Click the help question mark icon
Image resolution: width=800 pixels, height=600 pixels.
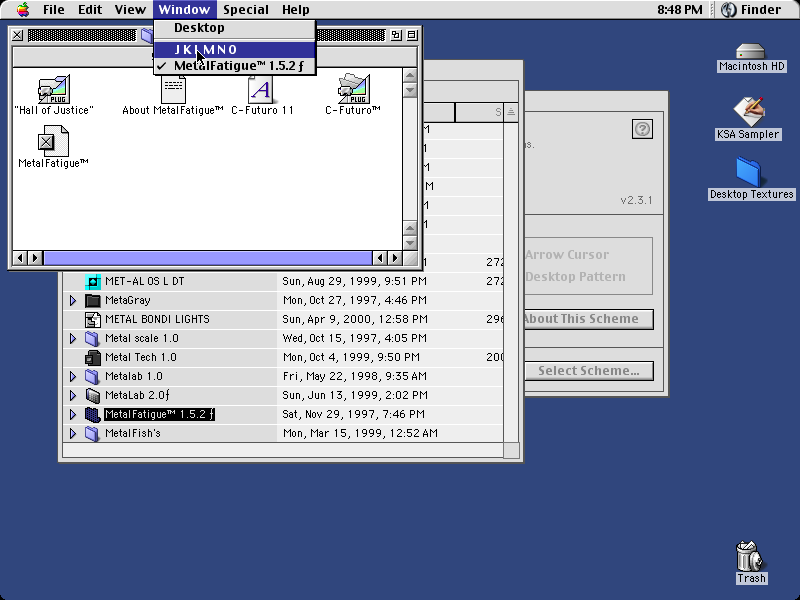pyautogui.click(x=642, y=129)
